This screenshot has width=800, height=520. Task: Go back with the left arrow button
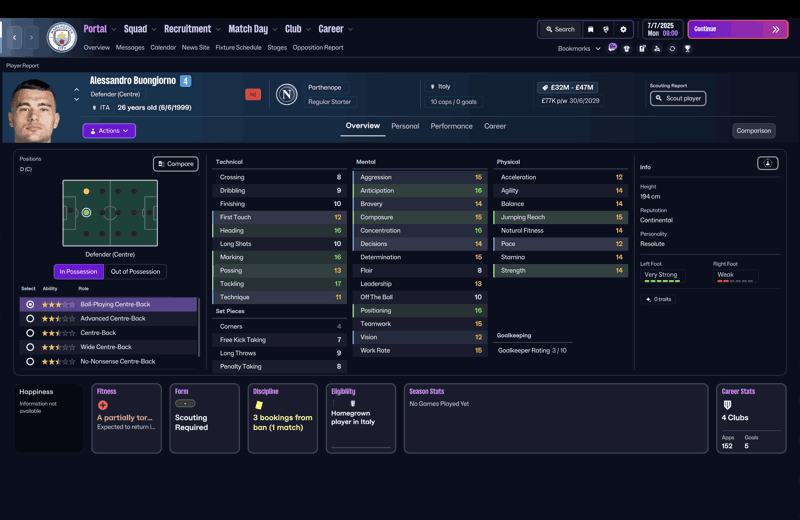tap(14, 37)
